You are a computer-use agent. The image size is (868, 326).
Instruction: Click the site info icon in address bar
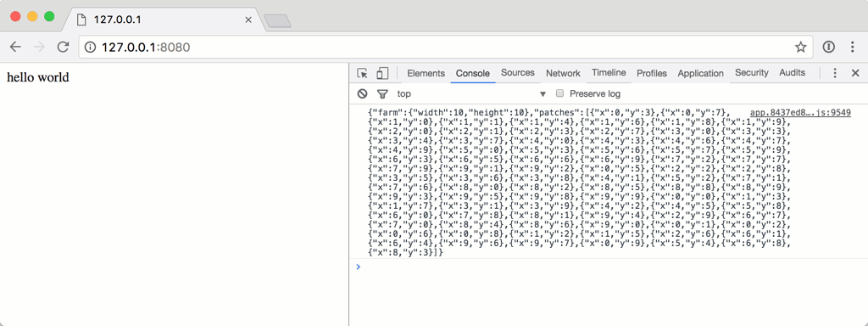90,48
